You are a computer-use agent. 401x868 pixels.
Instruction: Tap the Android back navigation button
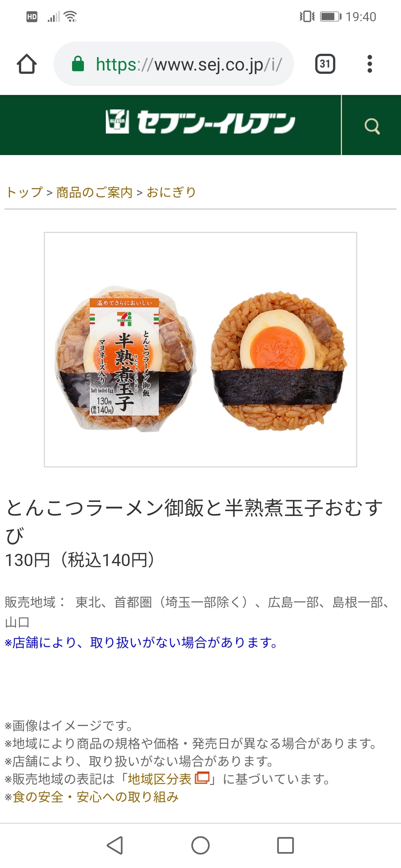115,845
